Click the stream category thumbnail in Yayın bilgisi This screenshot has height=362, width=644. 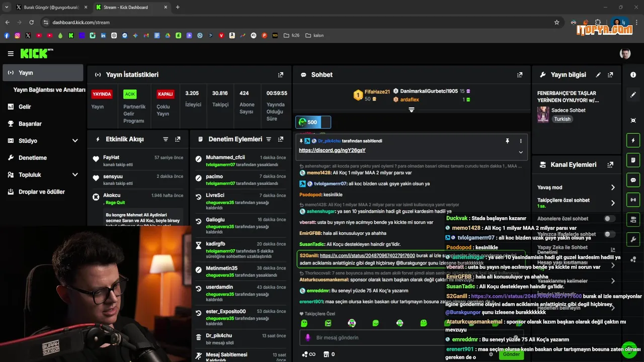[543, 115]
